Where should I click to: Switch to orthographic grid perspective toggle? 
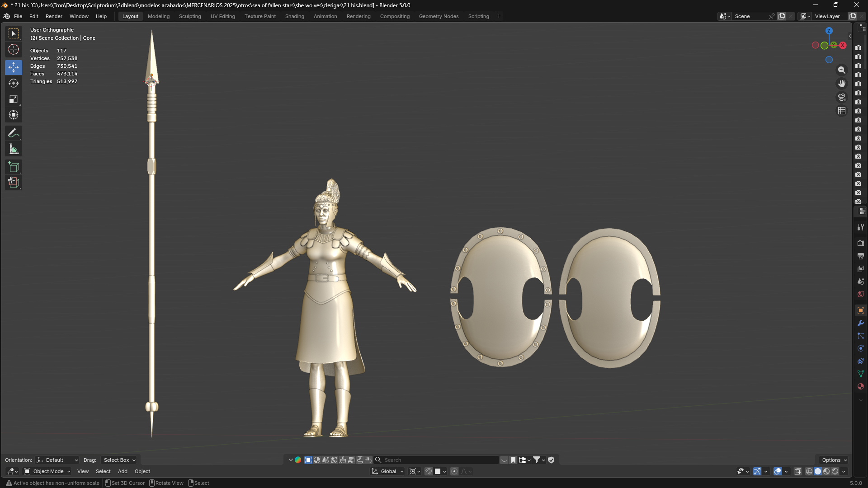pyautogui.click(x=842, y=111)
